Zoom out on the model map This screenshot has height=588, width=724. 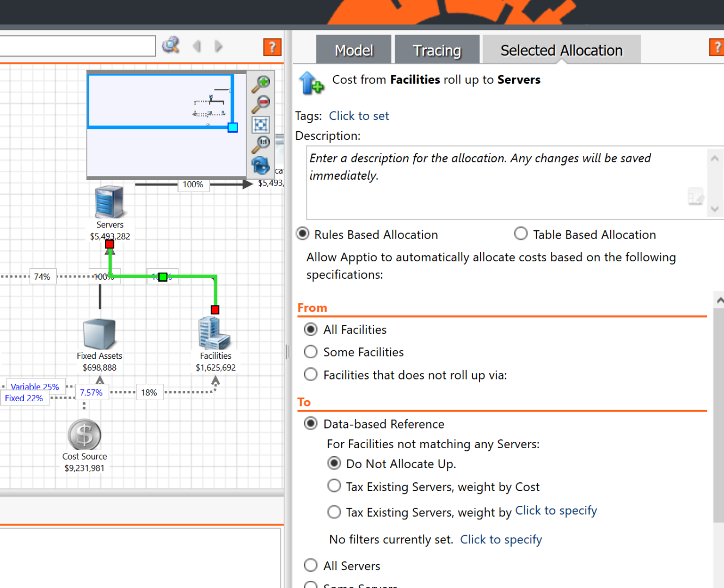261,103
